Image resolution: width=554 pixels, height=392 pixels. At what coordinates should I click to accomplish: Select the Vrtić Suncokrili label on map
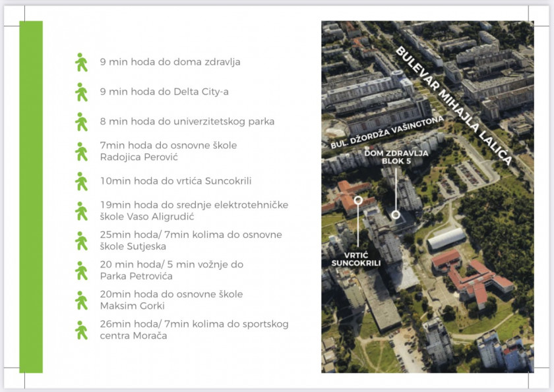point(356,258)
